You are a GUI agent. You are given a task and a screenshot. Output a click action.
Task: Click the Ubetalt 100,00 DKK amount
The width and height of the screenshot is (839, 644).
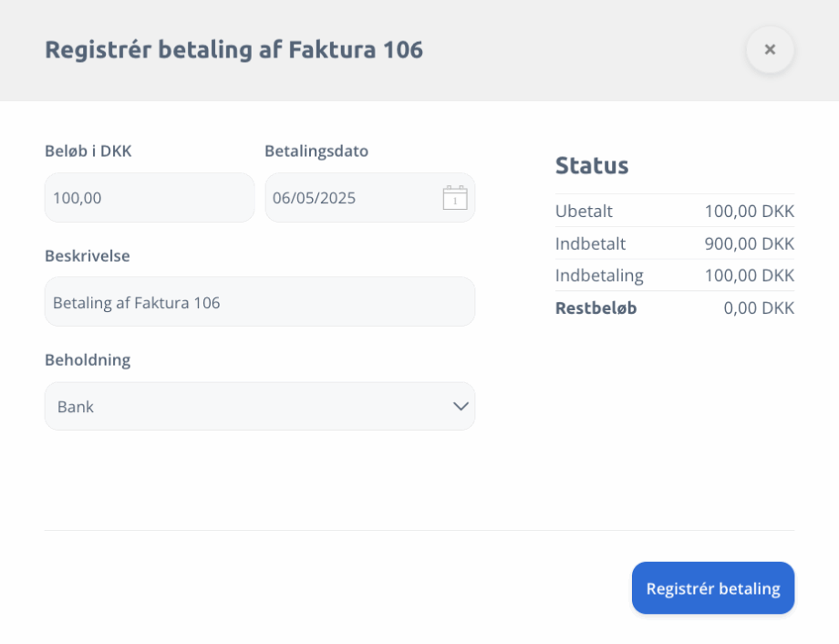[x=749, y=212]
